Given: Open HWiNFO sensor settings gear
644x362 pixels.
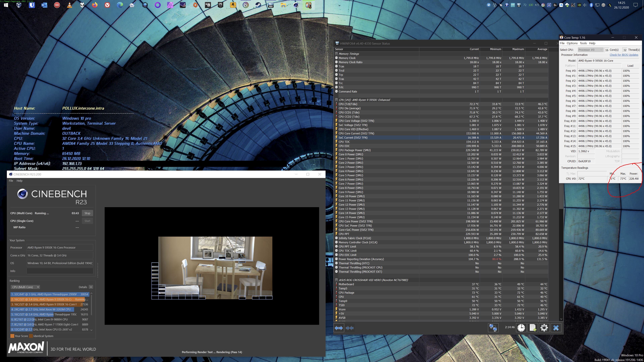Looking at the screenshot, I should [544, 328].
